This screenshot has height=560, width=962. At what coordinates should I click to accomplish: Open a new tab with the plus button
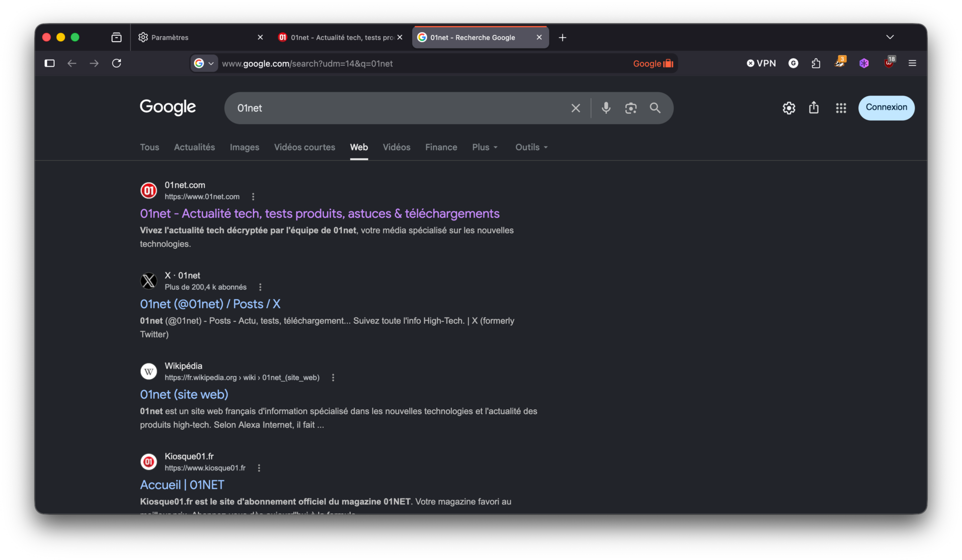(x=562, y=38)
